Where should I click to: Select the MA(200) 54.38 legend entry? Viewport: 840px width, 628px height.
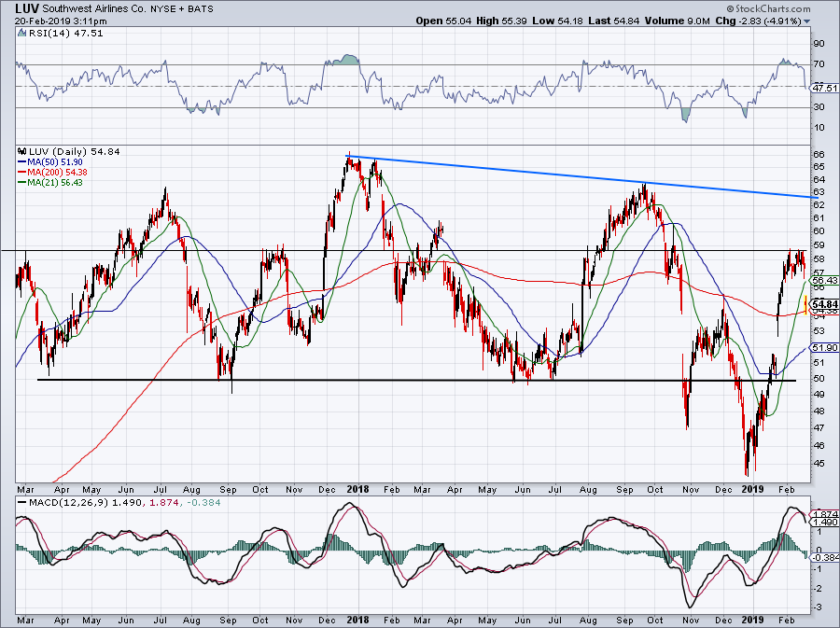tap(57, 172)
